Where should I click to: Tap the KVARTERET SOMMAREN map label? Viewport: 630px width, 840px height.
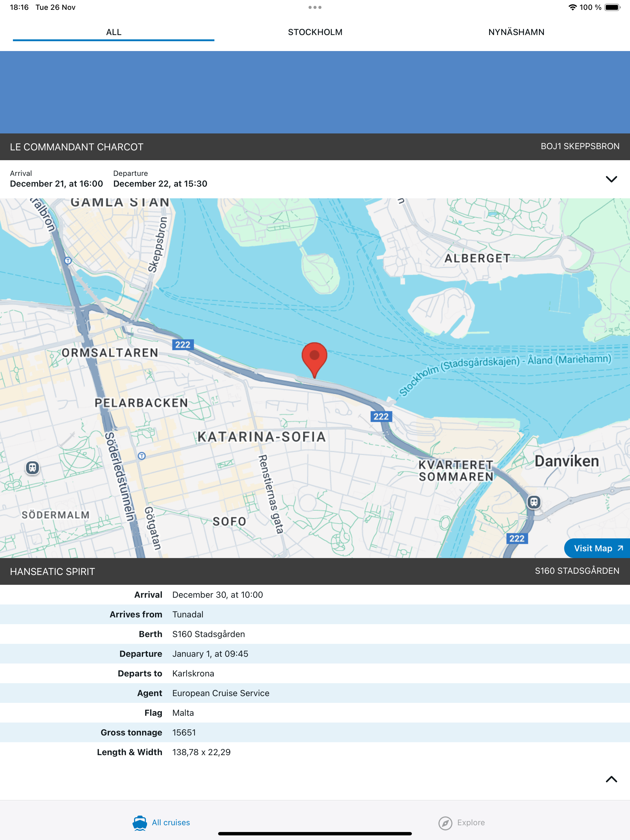coord(456,471)
